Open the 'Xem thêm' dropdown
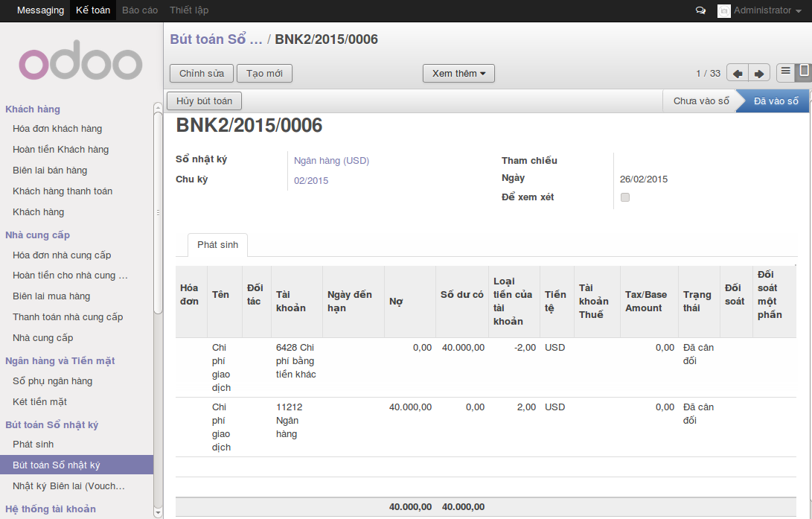The width and height of the screenshot is (812, 519). coord(458,73)
